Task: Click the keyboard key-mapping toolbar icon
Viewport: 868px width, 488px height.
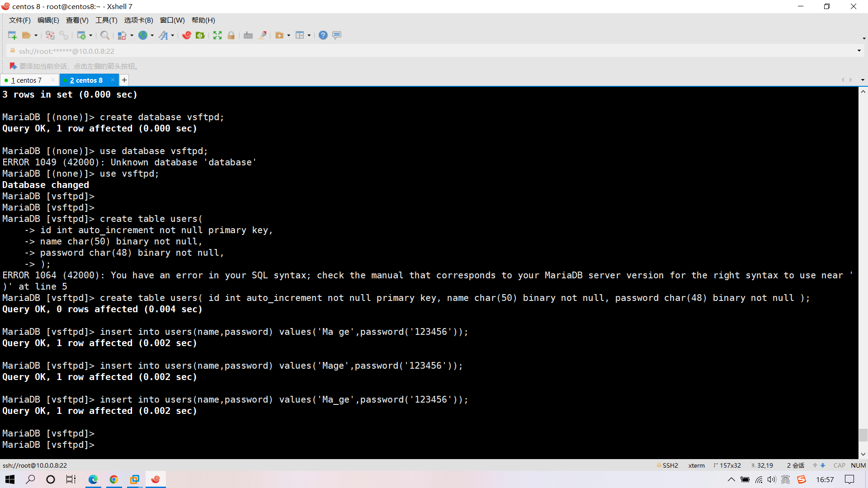Action: point(248,35)
